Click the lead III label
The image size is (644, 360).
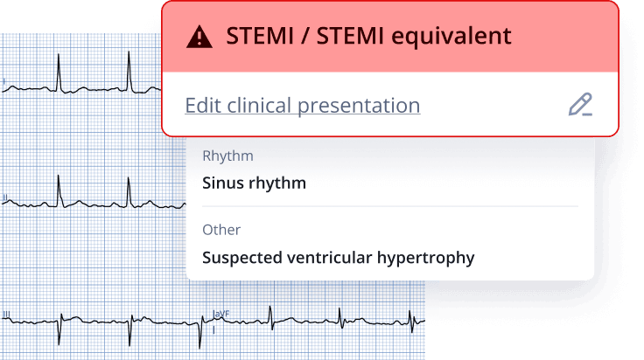pos(6,315)
